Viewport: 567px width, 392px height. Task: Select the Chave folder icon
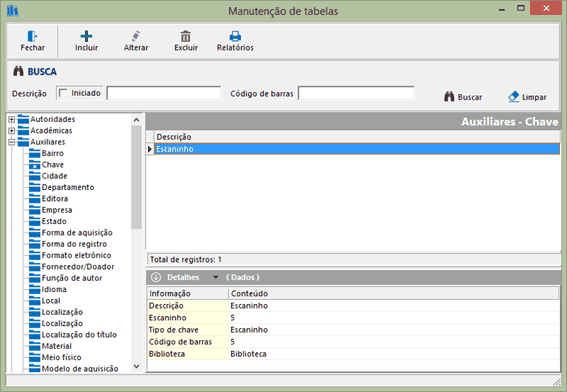pos(35,165)
